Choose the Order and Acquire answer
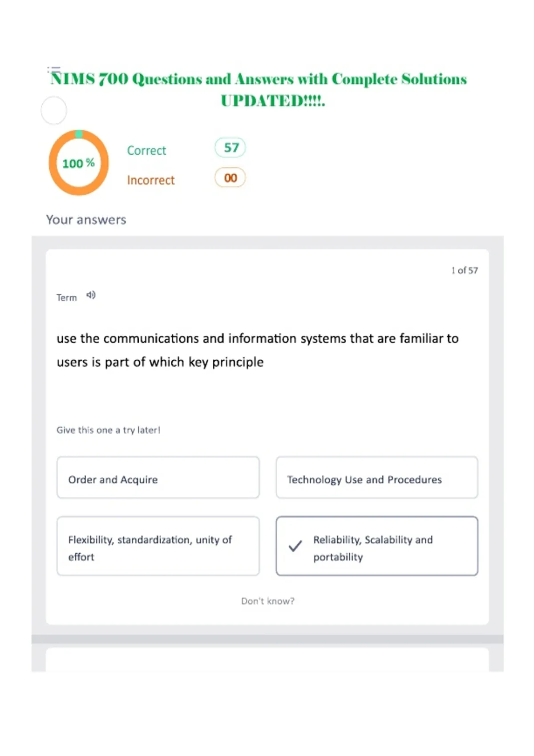Image resolution: width=534 pixels, height=756 pixels. (x=158, y=478)
